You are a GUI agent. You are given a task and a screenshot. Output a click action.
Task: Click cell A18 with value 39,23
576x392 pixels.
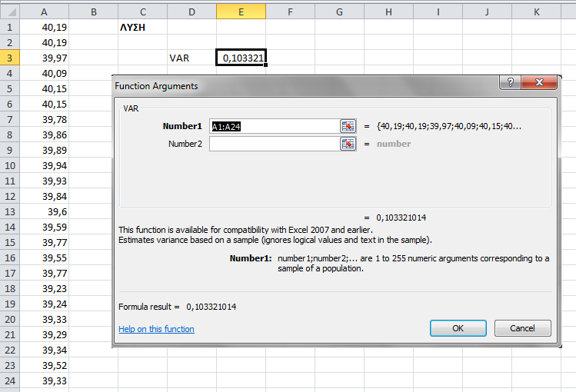point(44,288)
